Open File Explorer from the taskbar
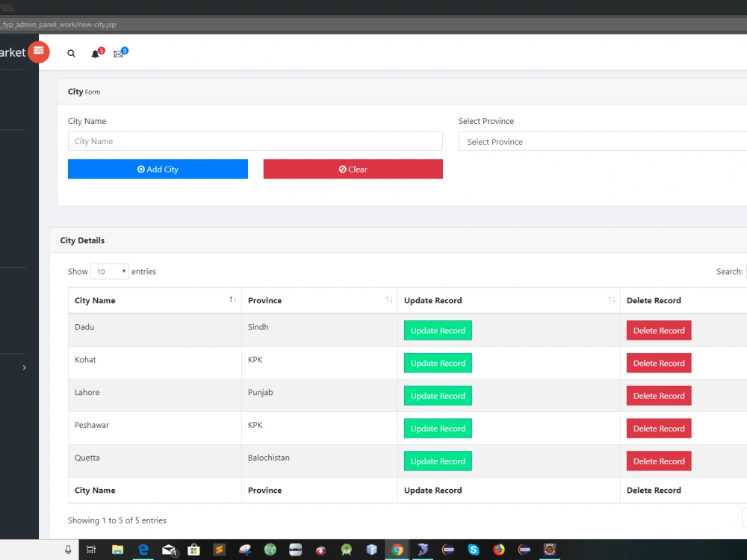 117,550
